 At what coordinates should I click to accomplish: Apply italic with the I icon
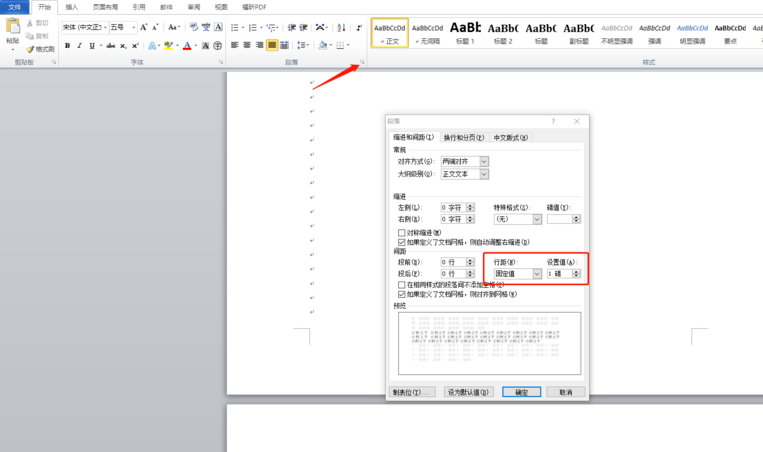tap(80, 46)
